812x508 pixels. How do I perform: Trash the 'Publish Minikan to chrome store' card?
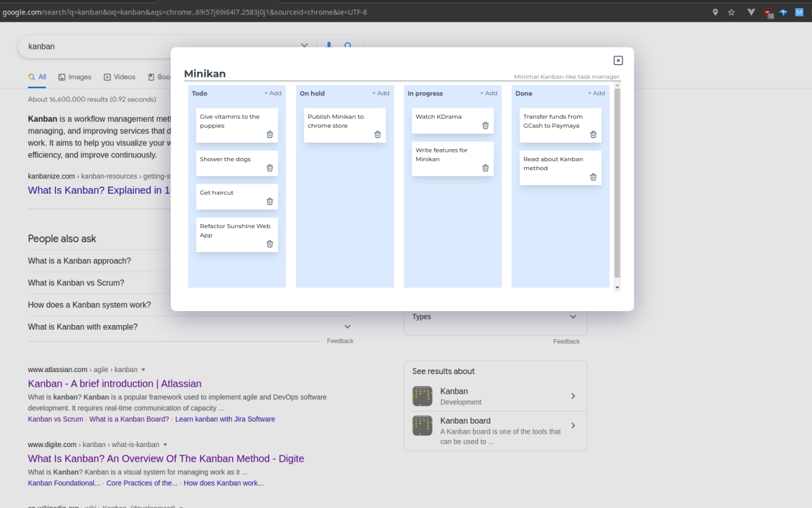377,135
